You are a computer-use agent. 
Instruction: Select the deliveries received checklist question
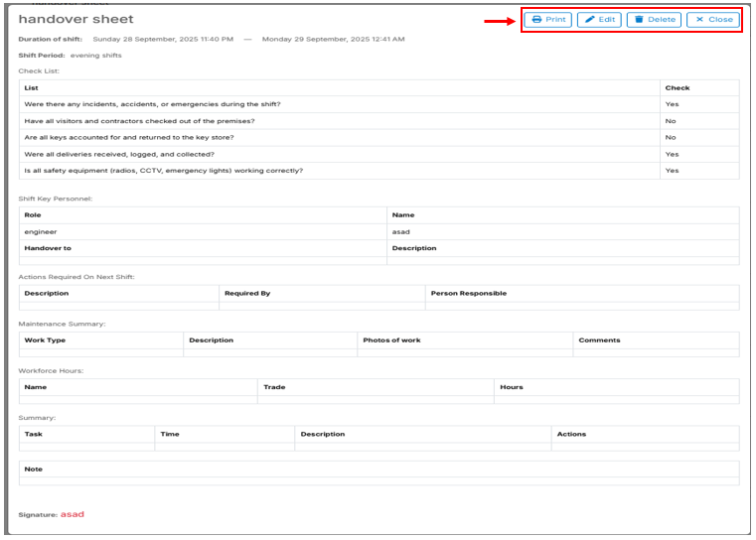click(119, 155)
